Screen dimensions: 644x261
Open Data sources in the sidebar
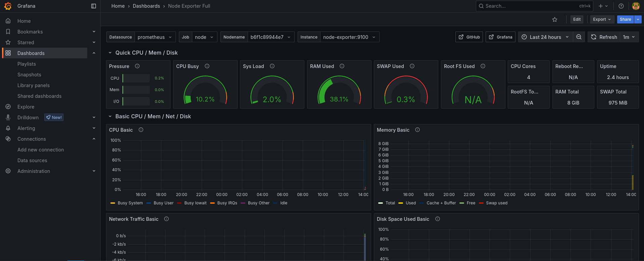pyautogui.click(x=32, y=160)
